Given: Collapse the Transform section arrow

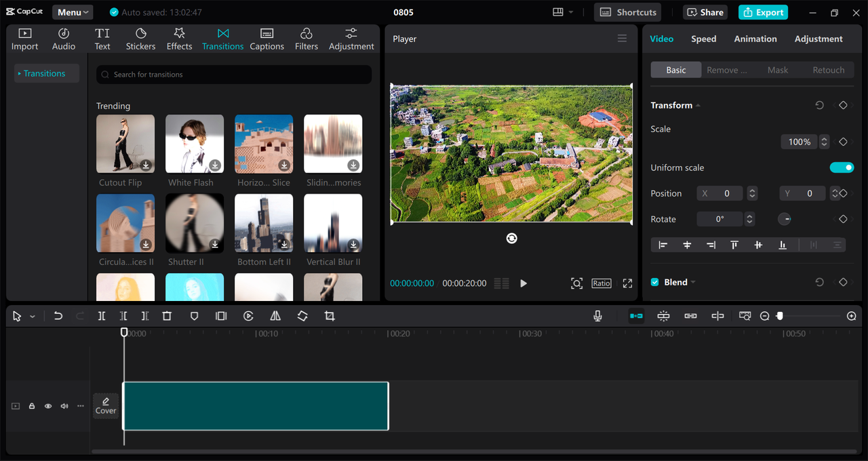Looking at the screenshot, I should pyautogui.click(x=698, y=106).
